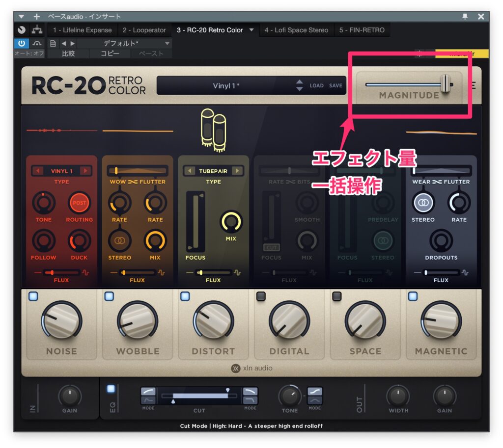The height and width of the screenshot is (448, 503).
Task: Switch to the 2 - Looperator tab
Action: [145, 29]
